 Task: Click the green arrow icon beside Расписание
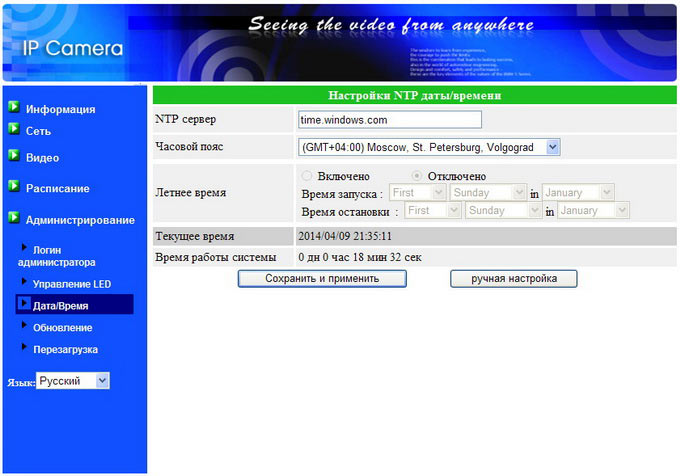pyautogui.click(x=14, y=186)
